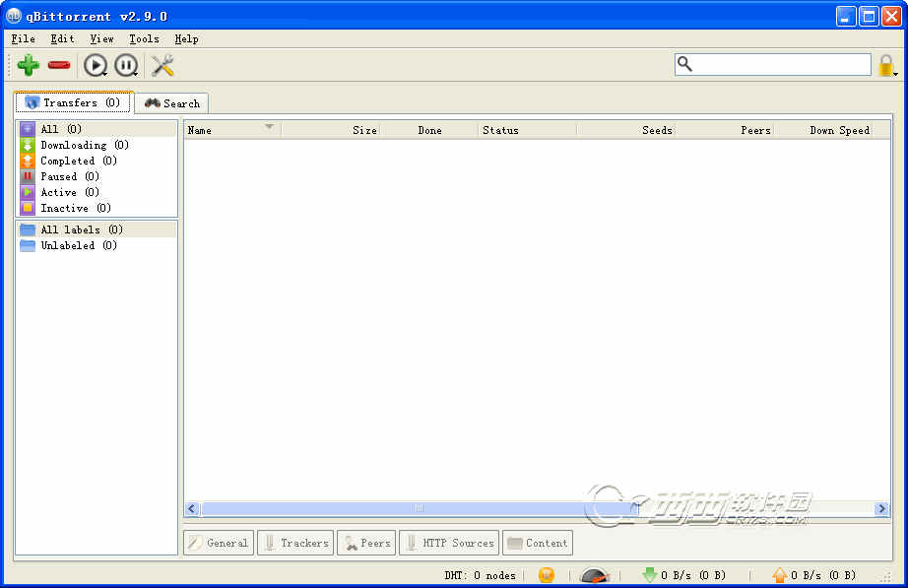Click the Downloading filter green arrow icon
This screenshot has width=908, height=588.
(28, 145)
